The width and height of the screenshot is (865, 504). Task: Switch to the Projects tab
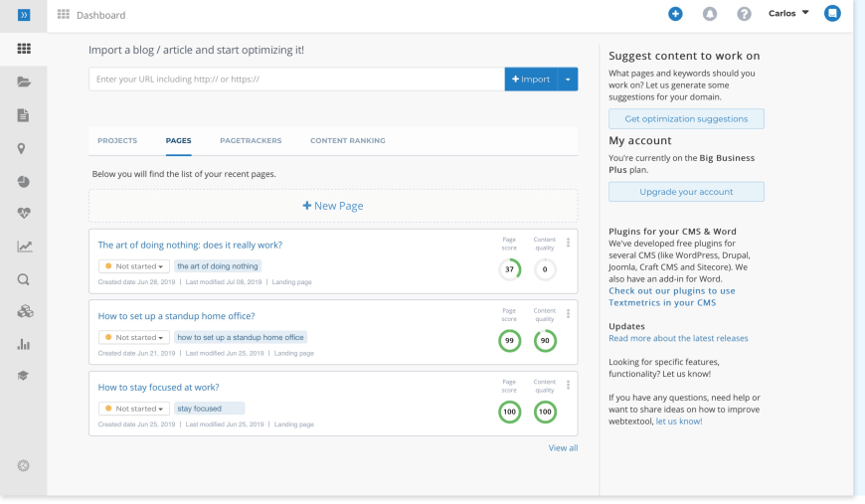point(117,141)
